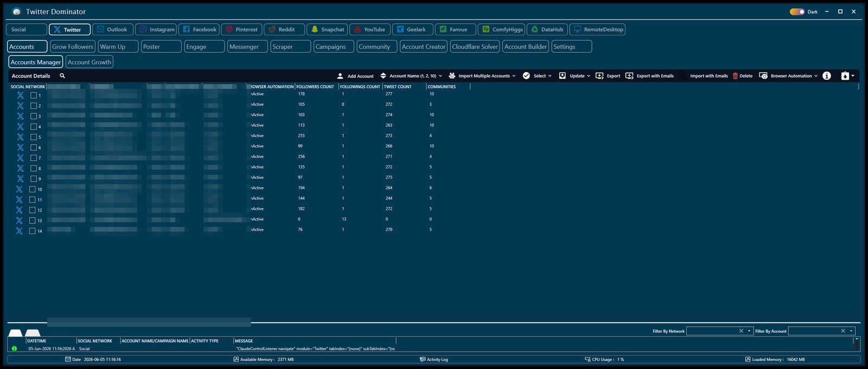Click the Activity Log icon in status bar
The height and width of the screenshot is (369, 868).
[x=423, y=359]
